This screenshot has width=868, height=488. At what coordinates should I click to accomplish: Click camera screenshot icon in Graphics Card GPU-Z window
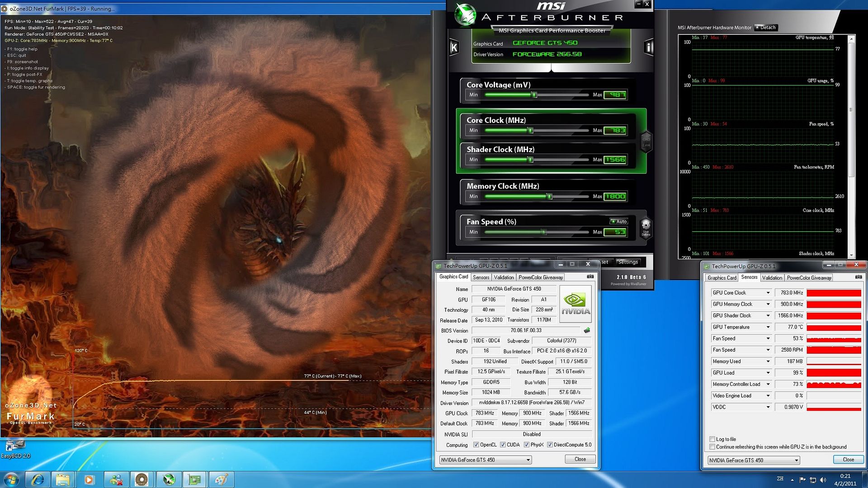click(590, 277)
